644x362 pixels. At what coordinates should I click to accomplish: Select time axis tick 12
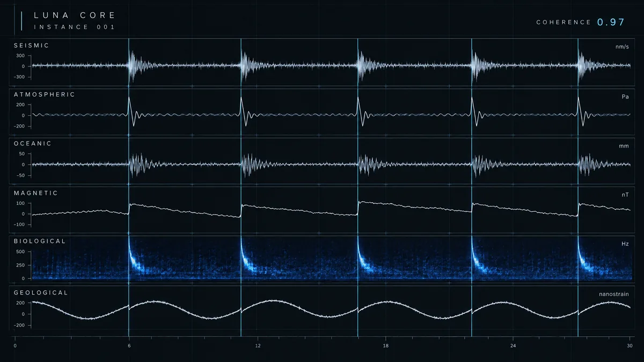[258, 346]
